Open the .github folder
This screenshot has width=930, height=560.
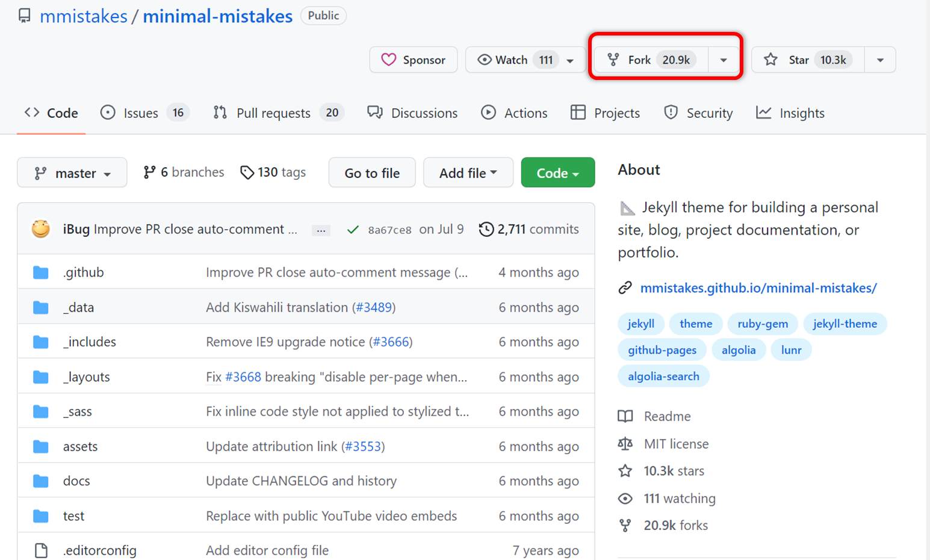(84, 272)
